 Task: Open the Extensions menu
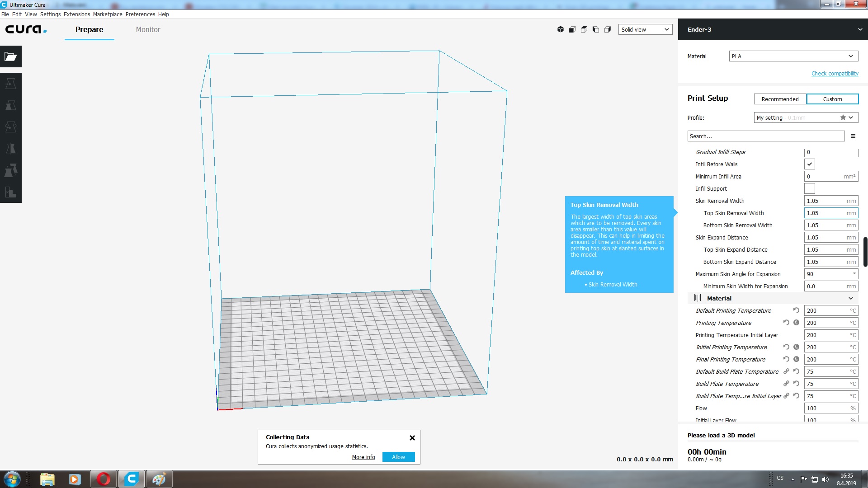coord(77,14)
